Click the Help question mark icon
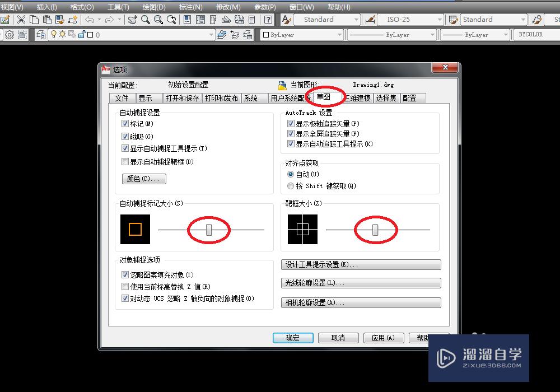The image size is (560, 392). pyautogui.click(x=269, y=20)
